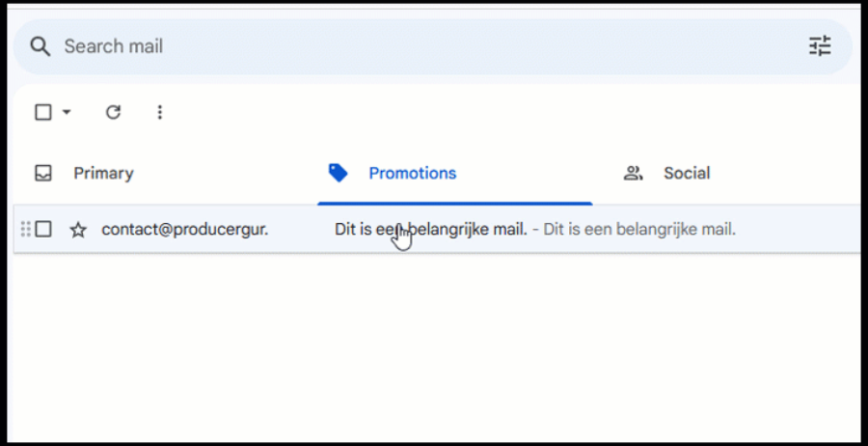Refresh the mail list

point(113,112)
